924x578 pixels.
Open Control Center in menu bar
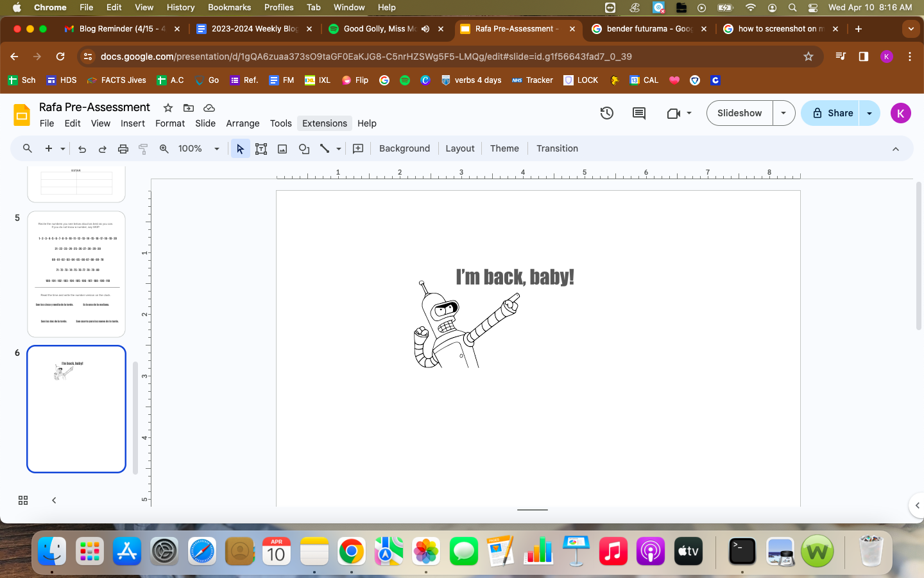click(x=813, y=8)
